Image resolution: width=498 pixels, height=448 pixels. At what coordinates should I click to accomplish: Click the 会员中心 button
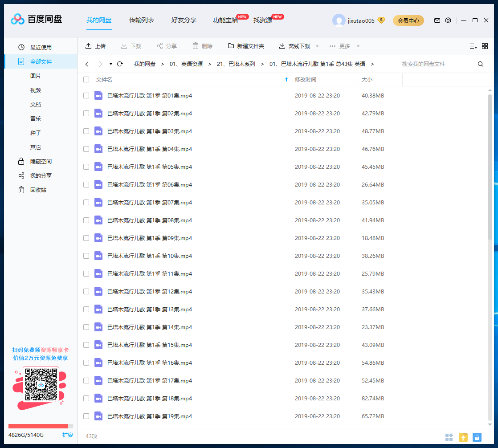[x=408, y=20]
